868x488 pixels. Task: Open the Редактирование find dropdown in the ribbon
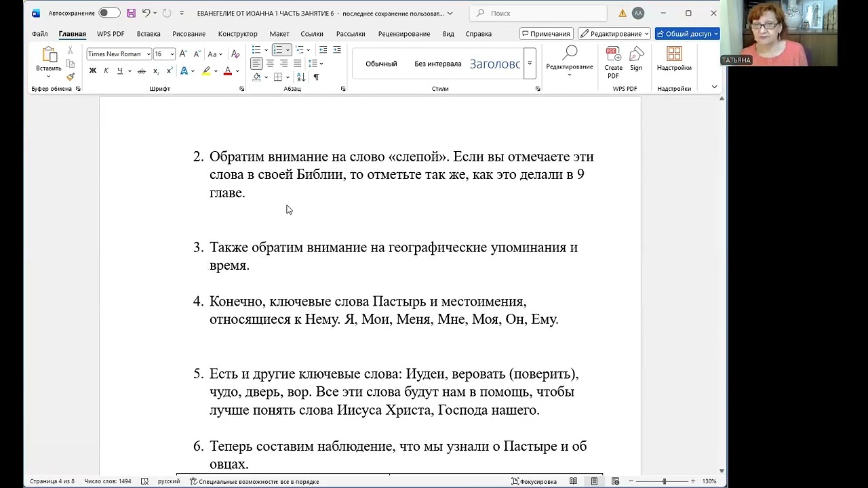pos(570,61)
